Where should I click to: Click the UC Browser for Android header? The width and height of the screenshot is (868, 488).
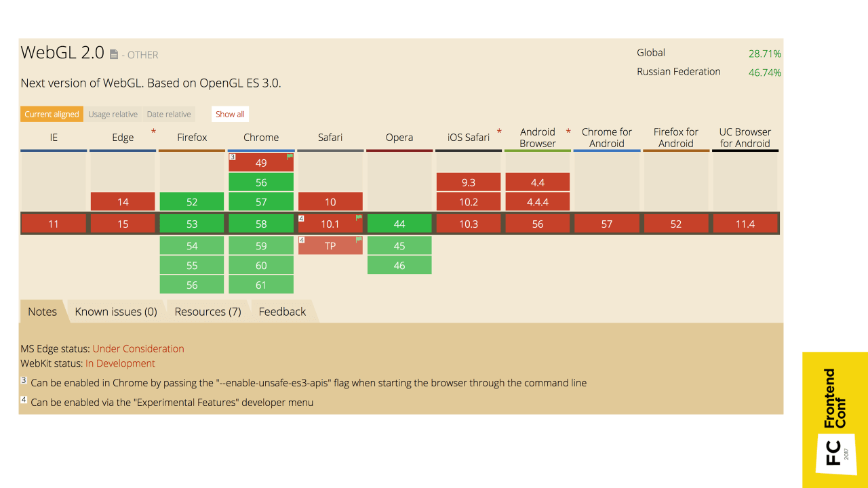click(x=745, y=138)
